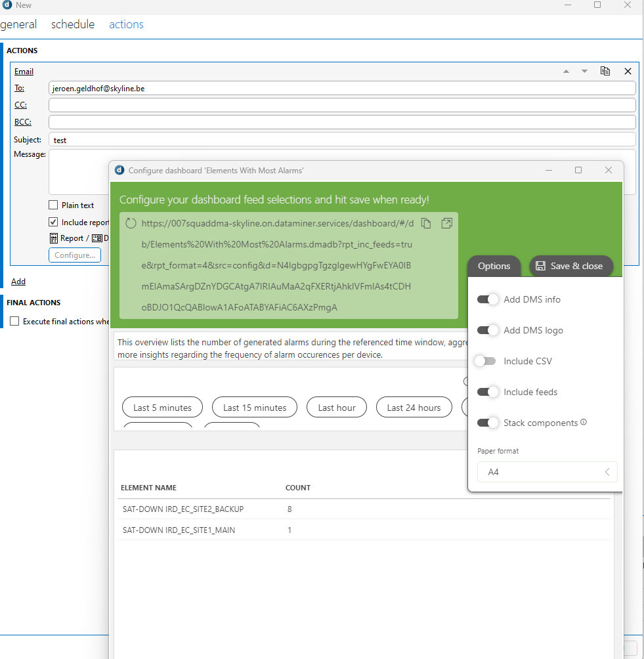The height and width of the screenshot is (659, 644).
Task: Refresh the dashboard URL
Action: point(131,223)
